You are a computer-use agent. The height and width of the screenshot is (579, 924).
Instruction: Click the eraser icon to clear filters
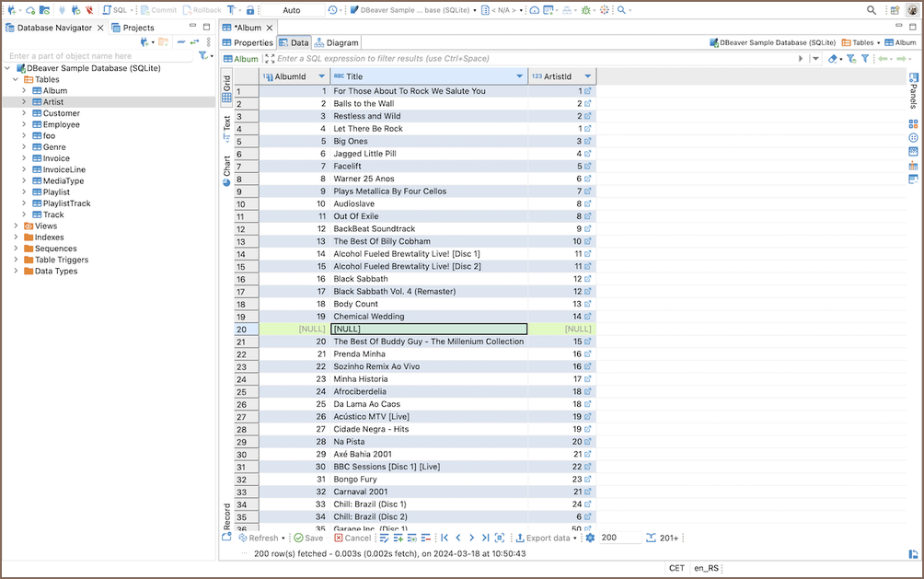tap(833, 59)
